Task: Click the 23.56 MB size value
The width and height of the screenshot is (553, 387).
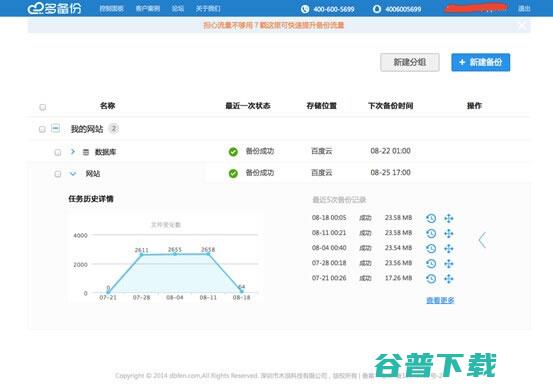Action: point(399,263)
